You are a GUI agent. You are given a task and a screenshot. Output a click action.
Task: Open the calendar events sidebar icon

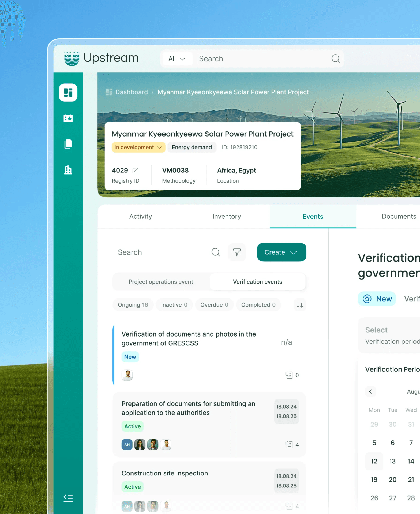coord(68,118)
